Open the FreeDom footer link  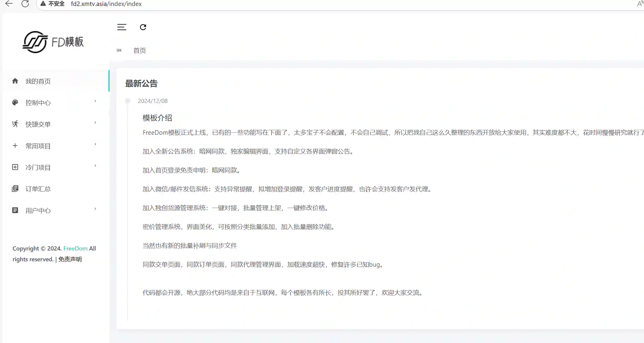pos(75,248)
